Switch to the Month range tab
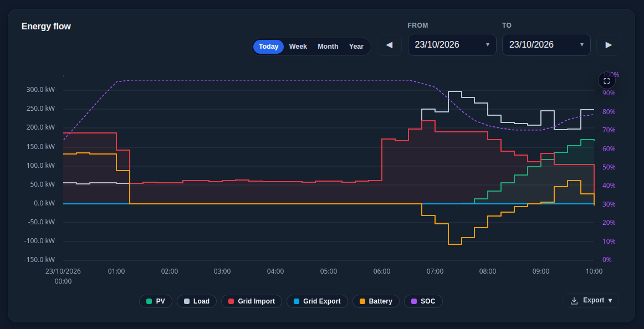 point(328,47)
